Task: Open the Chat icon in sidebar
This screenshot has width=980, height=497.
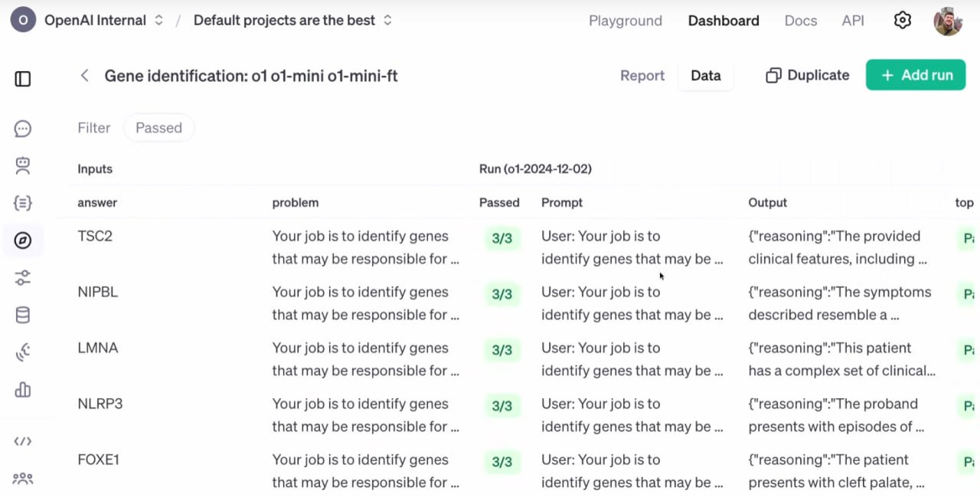Action: [x=23, y=129]
